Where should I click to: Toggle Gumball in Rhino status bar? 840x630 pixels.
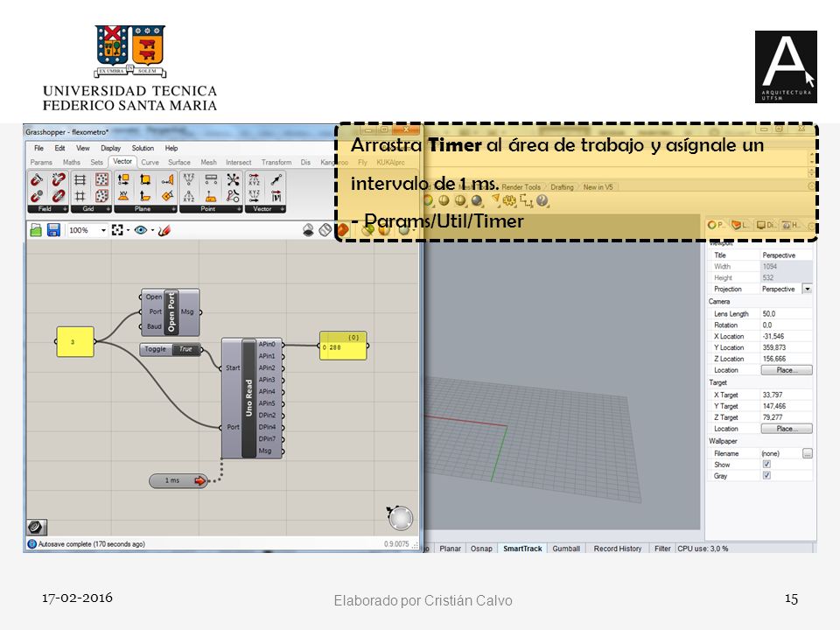[566, 549]
